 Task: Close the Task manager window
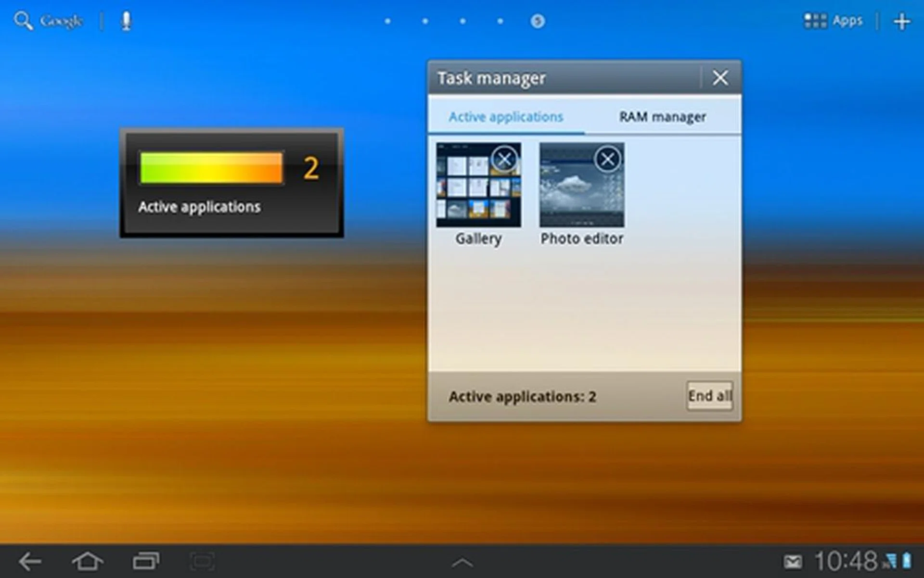click(720, 77)
